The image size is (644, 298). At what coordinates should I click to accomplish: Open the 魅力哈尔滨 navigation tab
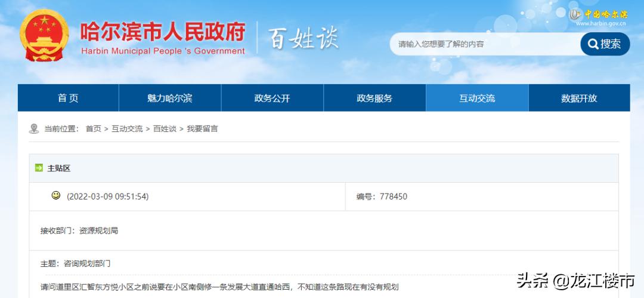coord(169,98)
